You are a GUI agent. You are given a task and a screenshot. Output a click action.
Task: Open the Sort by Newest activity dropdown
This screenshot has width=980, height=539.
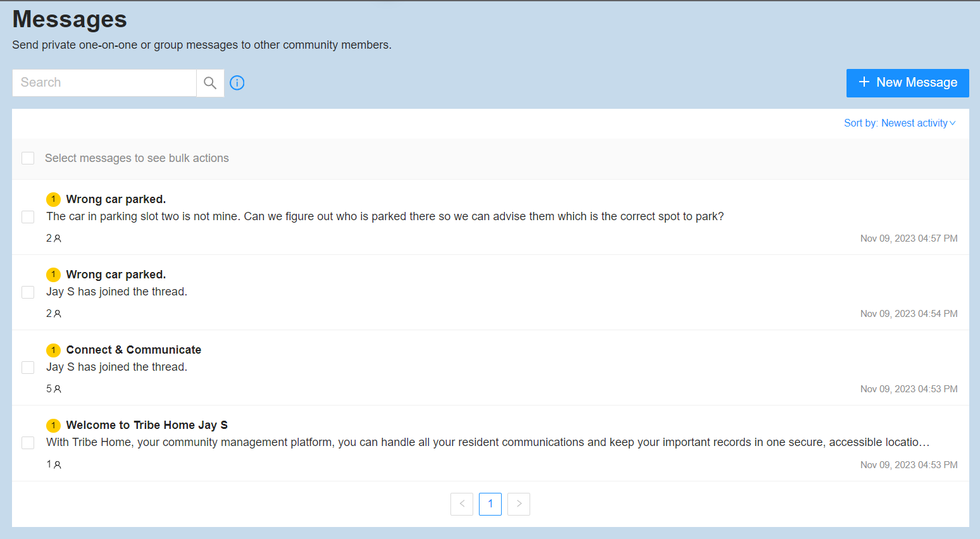tap(900, 123)
